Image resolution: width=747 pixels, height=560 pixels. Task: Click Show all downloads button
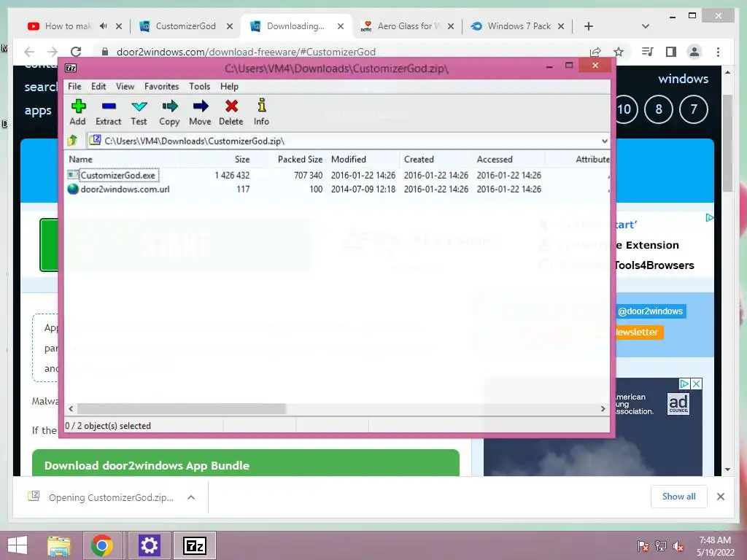pos(679,496)
